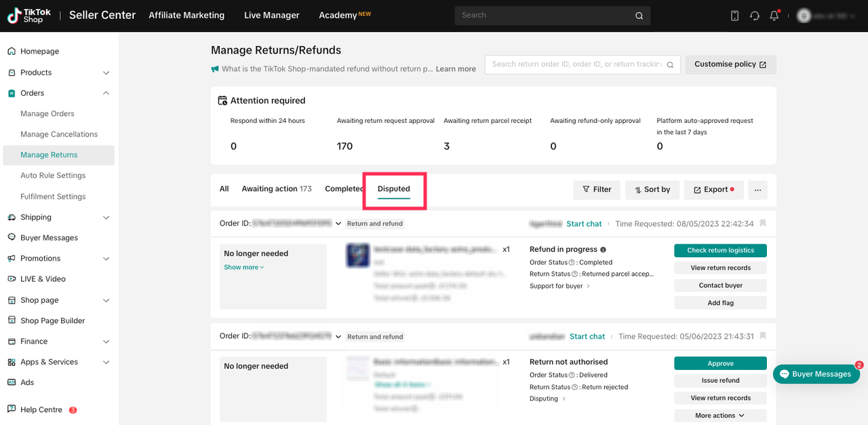Screen dimensions: 868x425
Task: Open Affiliate Marketing in top navigation
Action: 186,15
